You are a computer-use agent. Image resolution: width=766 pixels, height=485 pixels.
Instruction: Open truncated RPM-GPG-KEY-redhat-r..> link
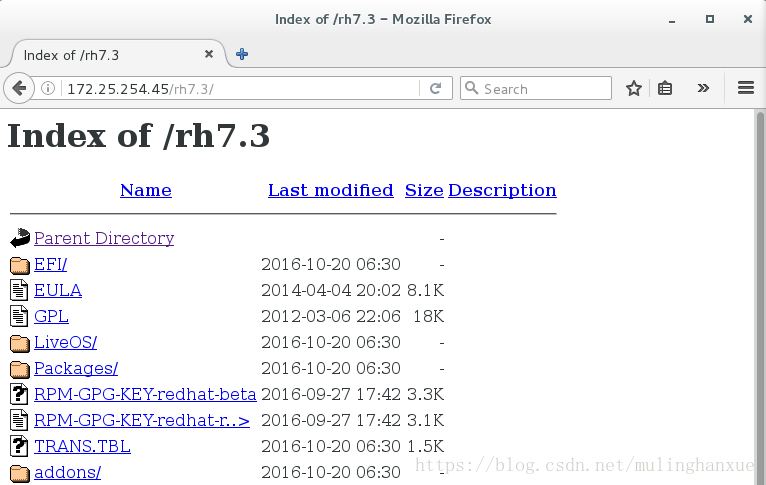(x=142, y=420)
